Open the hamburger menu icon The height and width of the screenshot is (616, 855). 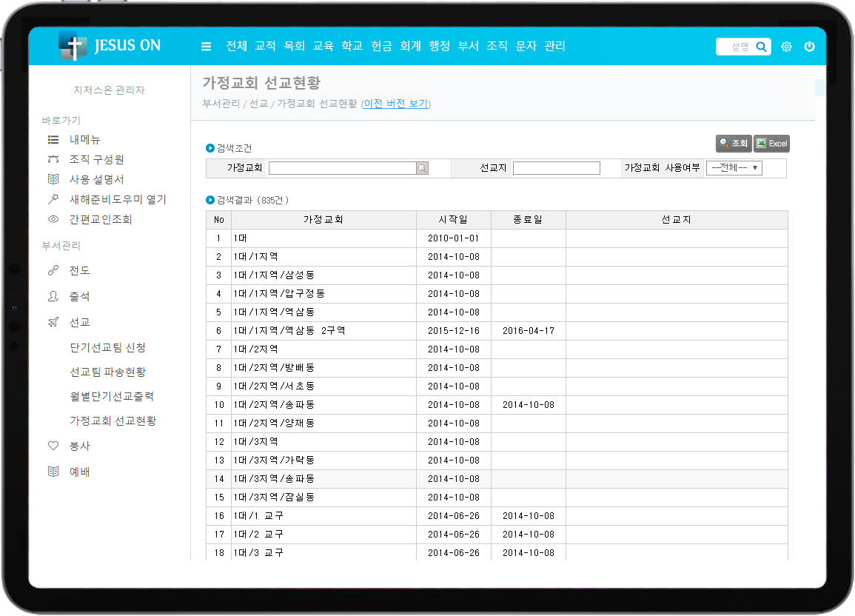[207, 47]
